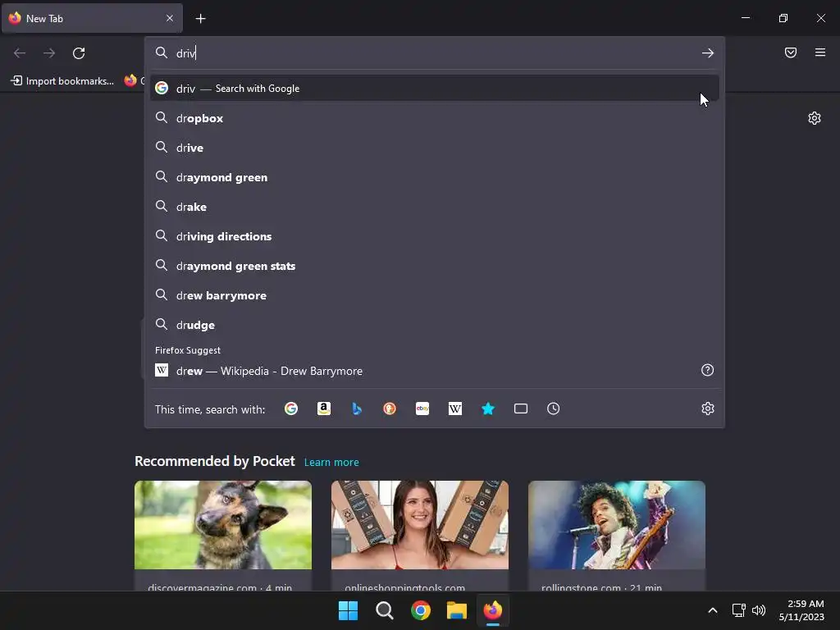Choose 'driv — Search with Google' result
This screenshot has height=630, width=840.
coord(435,89)
